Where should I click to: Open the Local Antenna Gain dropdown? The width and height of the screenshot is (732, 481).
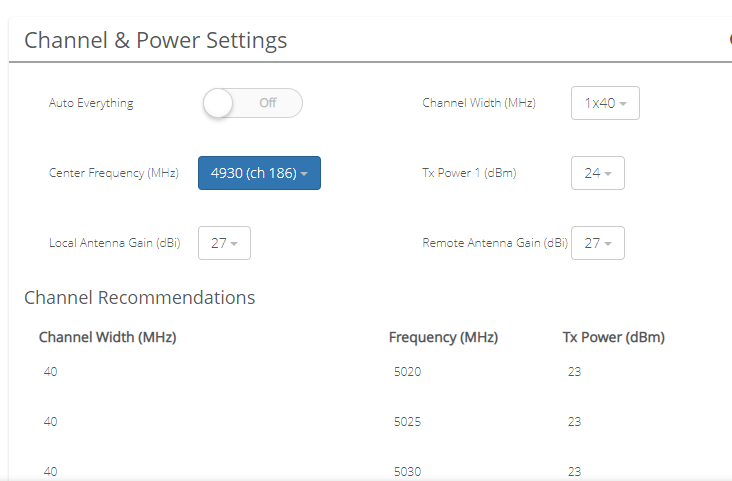224,243
